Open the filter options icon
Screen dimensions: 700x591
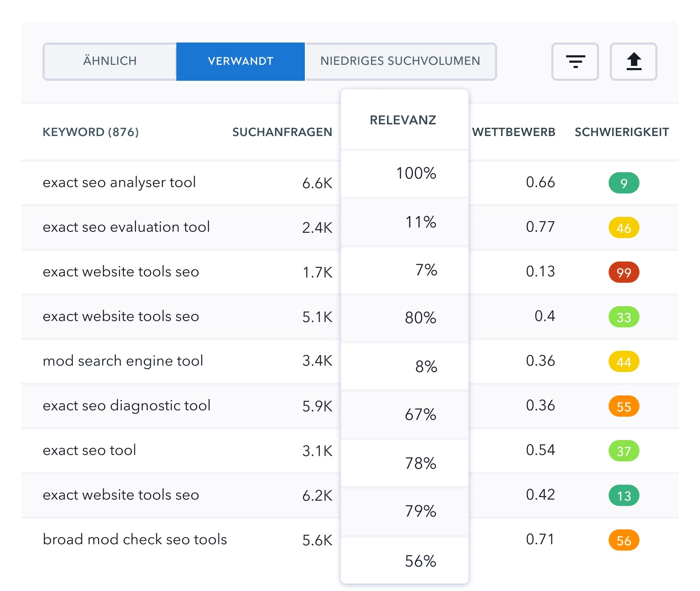(x=575, y=62)
